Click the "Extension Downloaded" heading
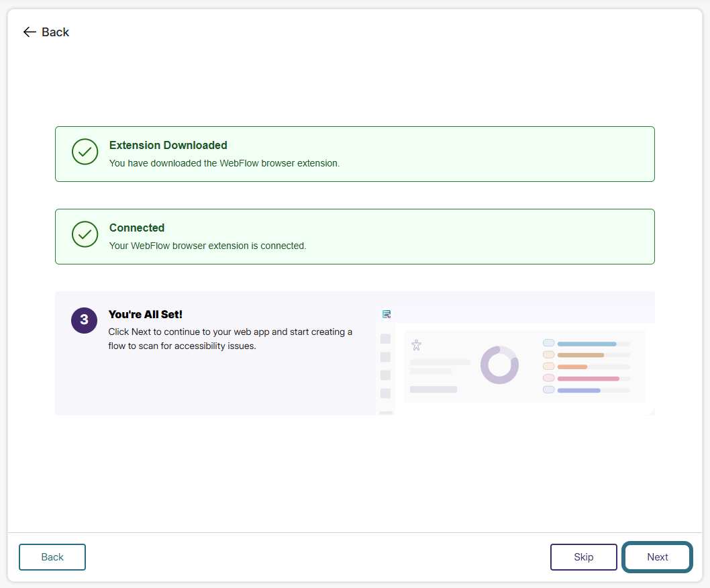Image resolution: width=710 pixels, height=588 pixels. click(x=168, y=146)
